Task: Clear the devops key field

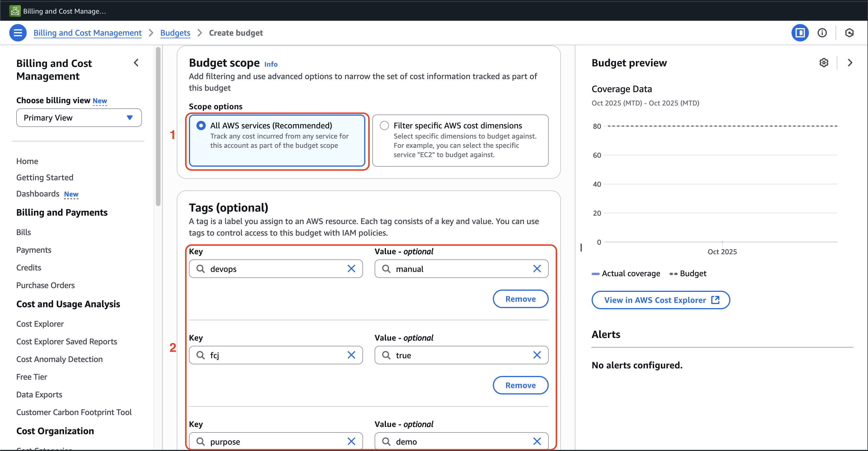Action: pos(351,269)
